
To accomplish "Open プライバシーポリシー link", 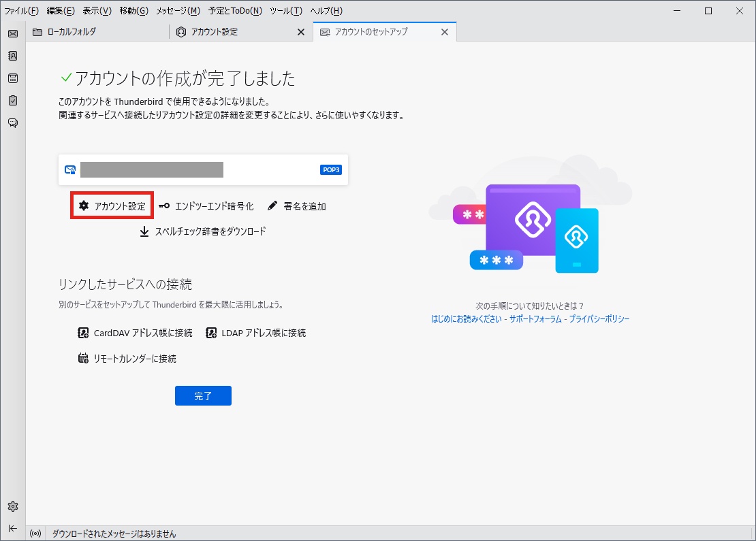I will coord(599,319).
